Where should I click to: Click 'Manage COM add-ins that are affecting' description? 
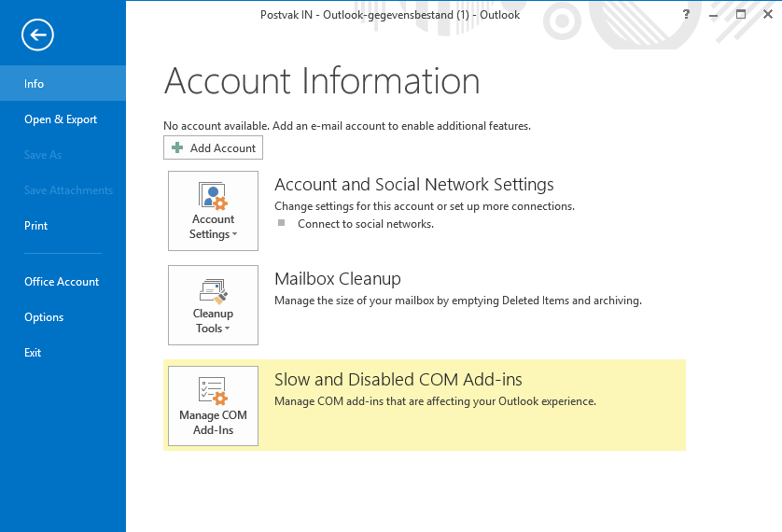(436, 401)
